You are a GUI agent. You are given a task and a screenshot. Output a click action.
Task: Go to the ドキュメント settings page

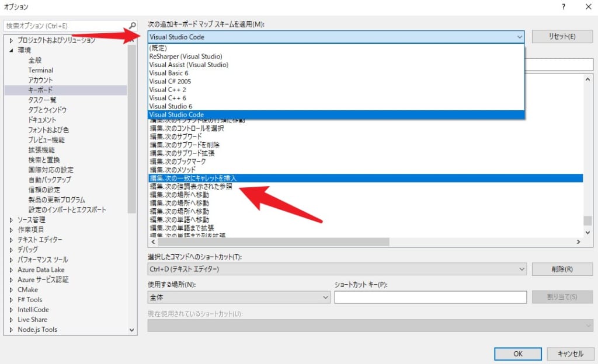pos(42,120)
